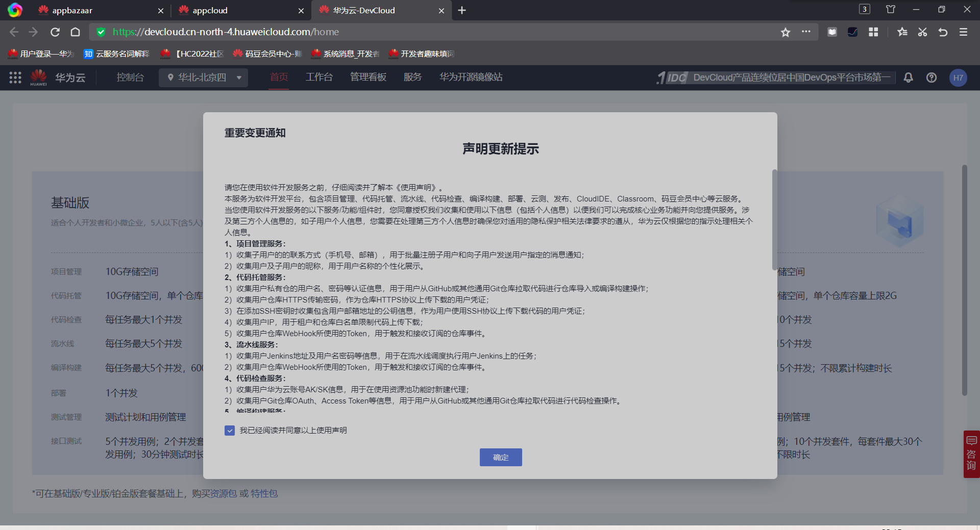Open the 【HC2022社区 bookmark
Image resolution: width=980 pixels, height=530 pixels.
[192, 54]
